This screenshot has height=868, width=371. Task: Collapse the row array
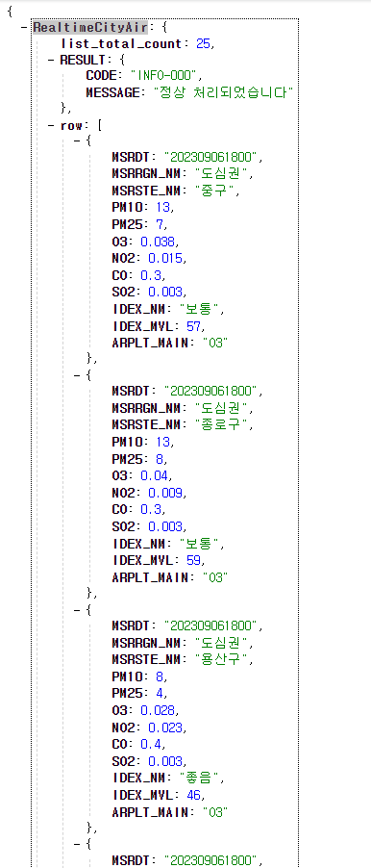(x=51, y=125)
